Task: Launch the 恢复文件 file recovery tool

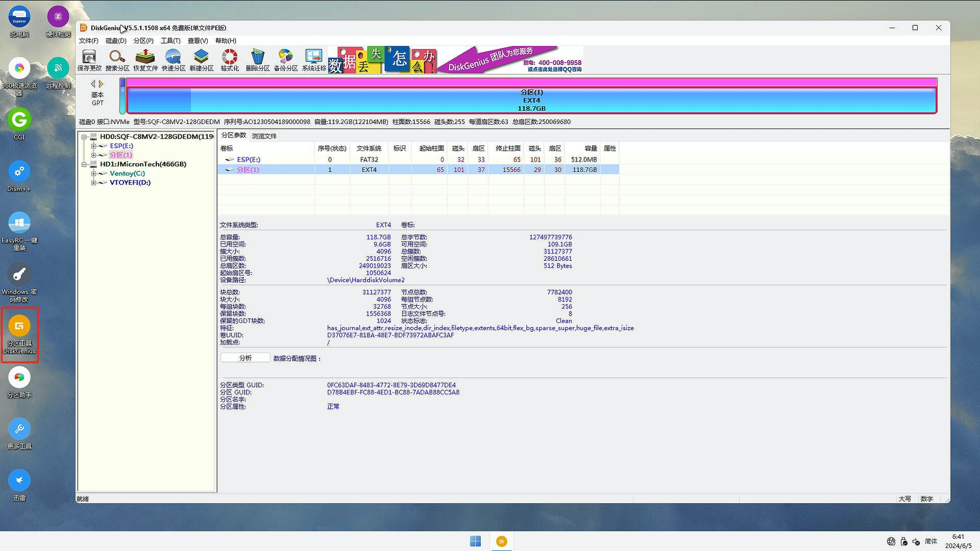Action: tap(145, 60)
